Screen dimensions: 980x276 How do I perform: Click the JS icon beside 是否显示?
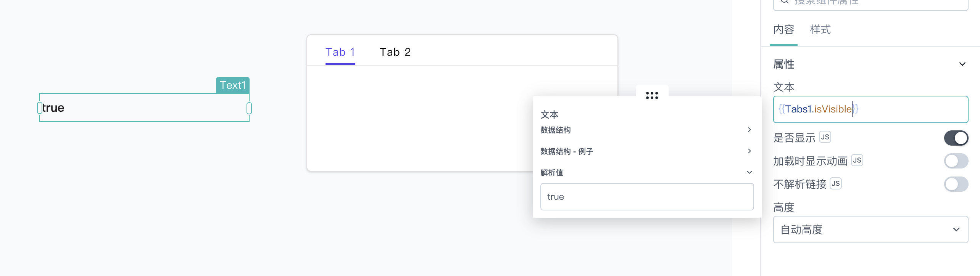(825, 137)
